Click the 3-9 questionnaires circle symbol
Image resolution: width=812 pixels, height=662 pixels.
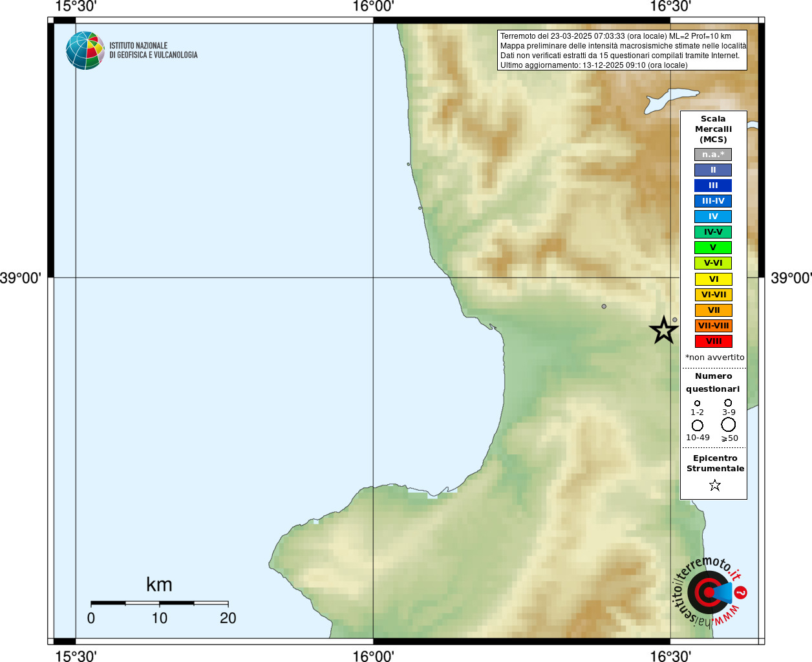click(x=728, y=403)
